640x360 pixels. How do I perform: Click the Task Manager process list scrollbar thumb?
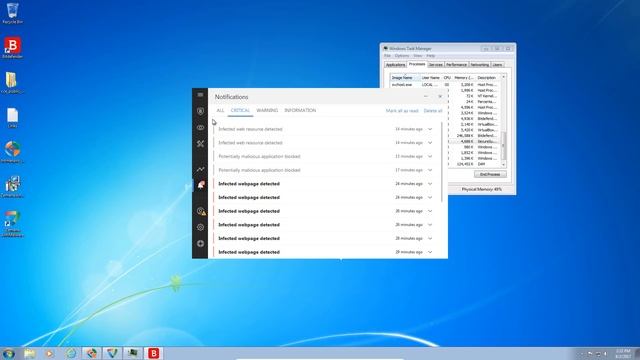[x=504, y=146]
